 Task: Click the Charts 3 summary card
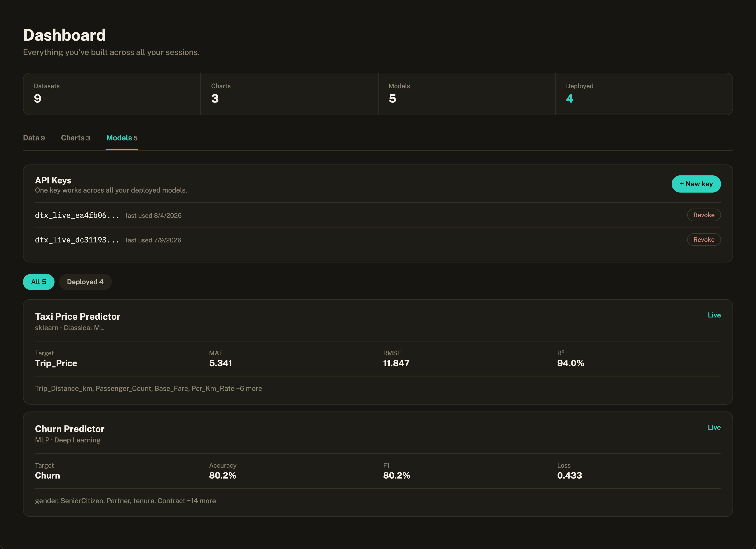pyautogui.click(x=289, y=94)
